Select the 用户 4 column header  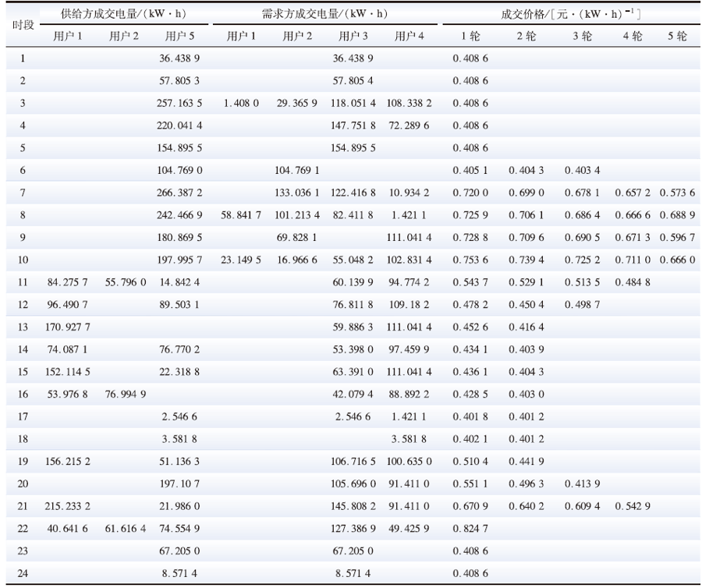pyautogui.click(x=409, y=36)
